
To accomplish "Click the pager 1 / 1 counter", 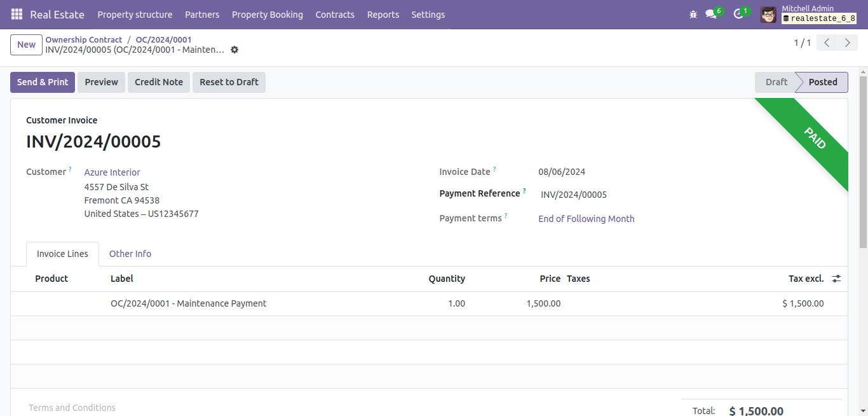I will pyautogui.click(x=803, y=43).
